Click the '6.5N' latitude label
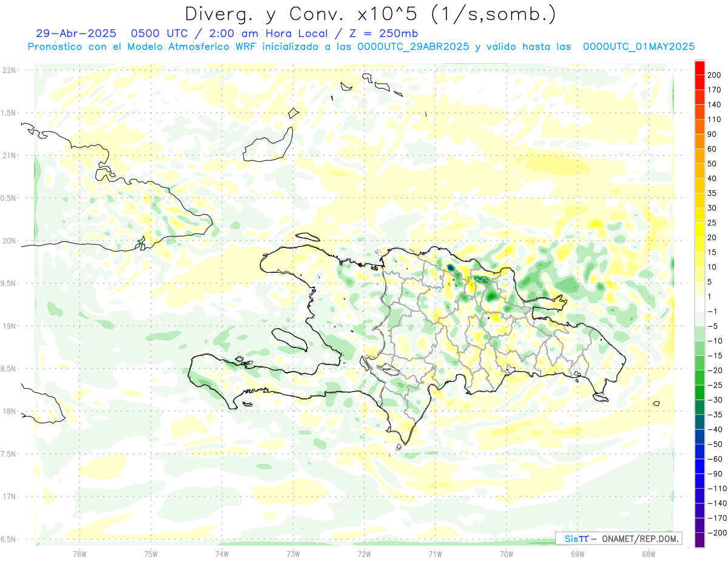The image size is (728, 562). (x=8, y=539)
